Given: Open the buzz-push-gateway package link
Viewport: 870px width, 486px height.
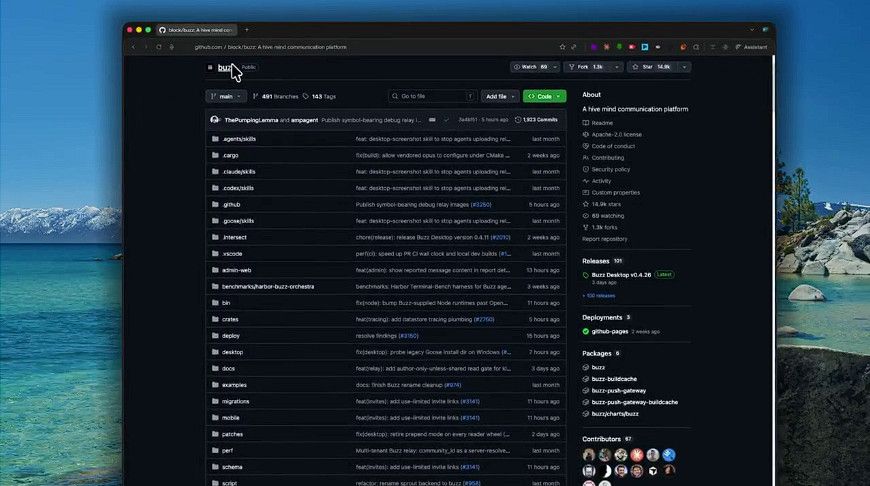Looking at the screenshot, I should coord(619,391).
